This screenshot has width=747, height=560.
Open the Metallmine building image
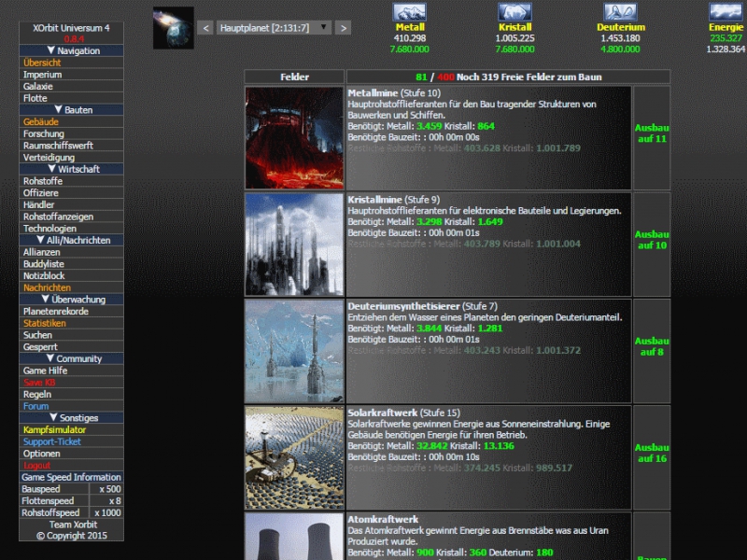tap(294, 138)
